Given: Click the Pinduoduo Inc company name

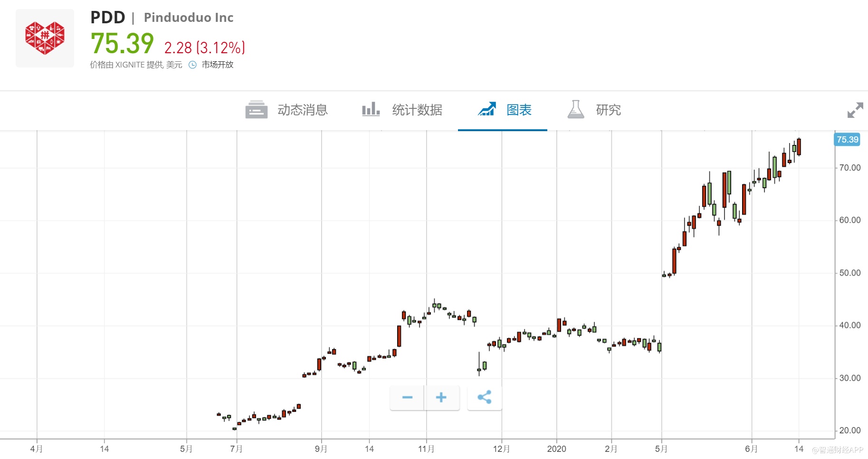Looking at the screenshot, I should click(189, 18).
